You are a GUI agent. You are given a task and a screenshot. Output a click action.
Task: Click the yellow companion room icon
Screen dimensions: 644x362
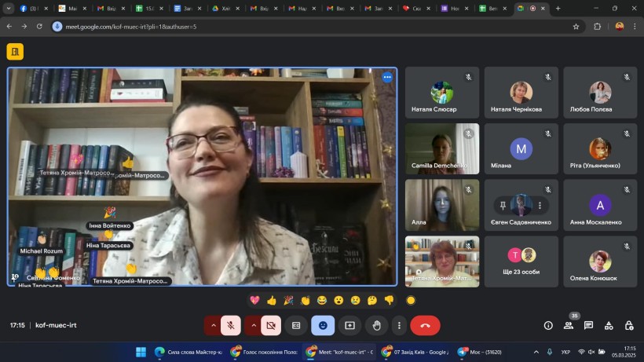(15, 52)
